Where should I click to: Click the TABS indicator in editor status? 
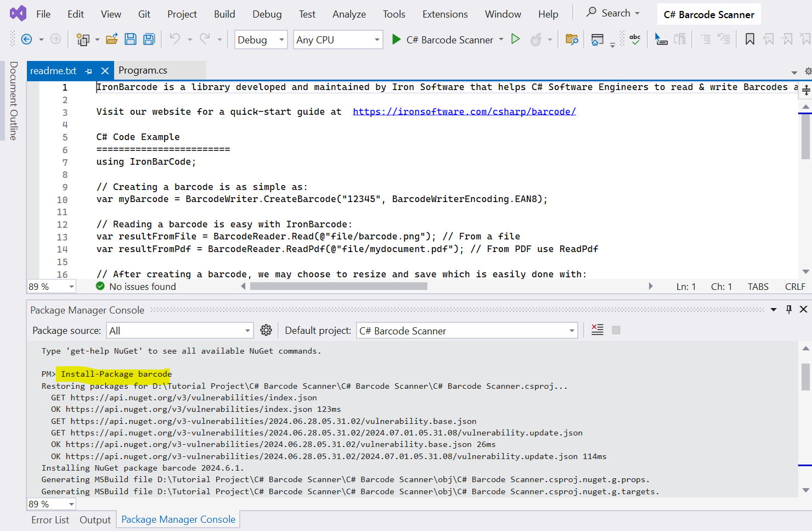tap(758, 287)
